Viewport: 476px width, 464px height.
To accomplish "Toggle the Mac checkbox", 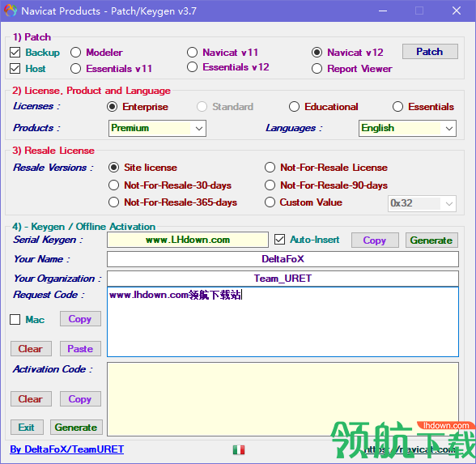I will 15,320.
